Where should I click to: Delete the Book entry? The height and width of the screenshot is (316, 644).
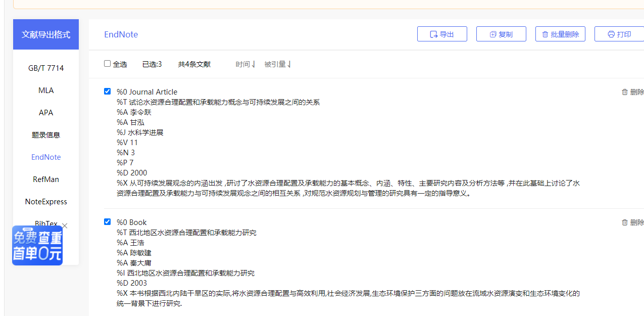[x=633, y=222]
